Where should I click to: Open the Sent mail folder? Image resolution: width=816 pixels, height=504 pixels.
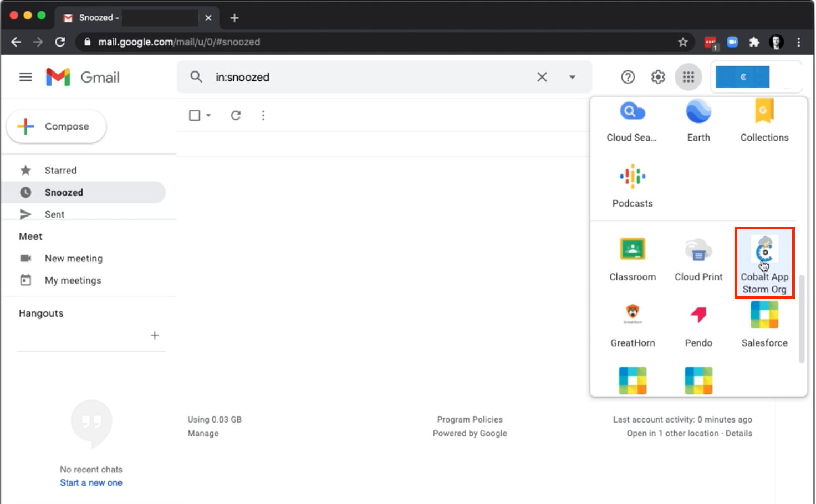pyautogui.click(x=54, y=214)
